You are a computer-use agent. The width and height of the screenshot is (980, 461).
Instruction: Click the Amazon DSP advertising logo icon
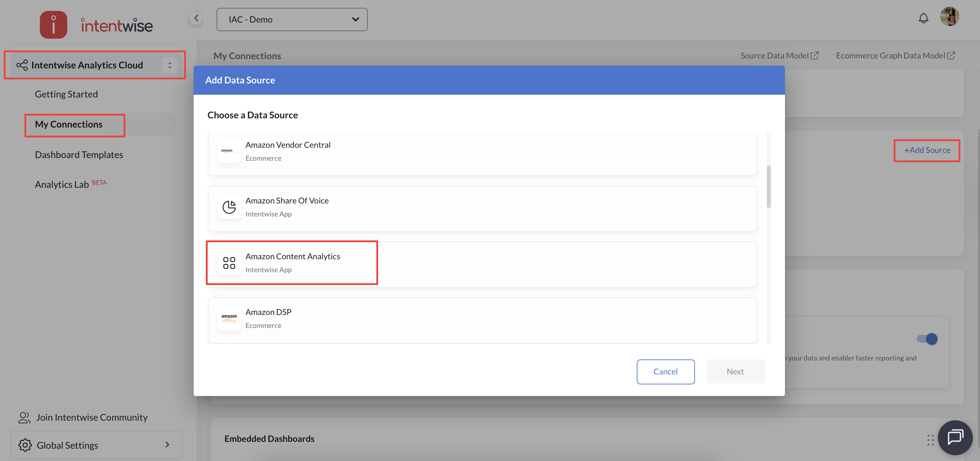pos(229,318)
